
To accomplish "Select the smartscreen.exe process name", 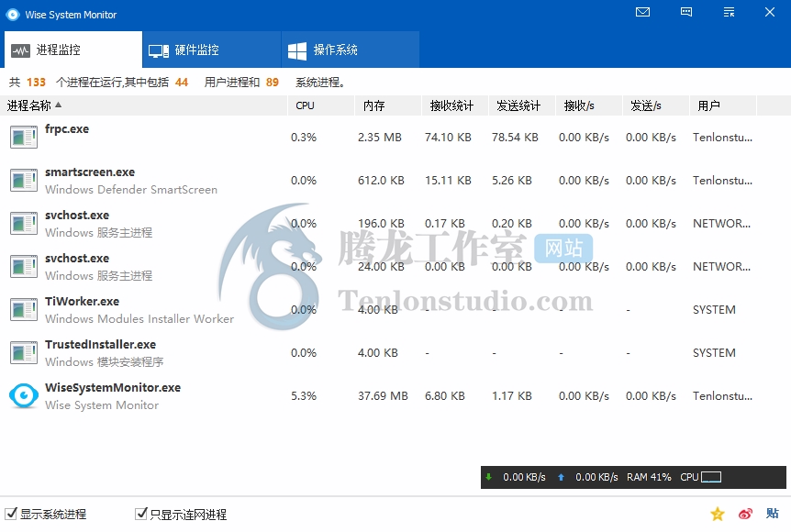I will 90,172.
